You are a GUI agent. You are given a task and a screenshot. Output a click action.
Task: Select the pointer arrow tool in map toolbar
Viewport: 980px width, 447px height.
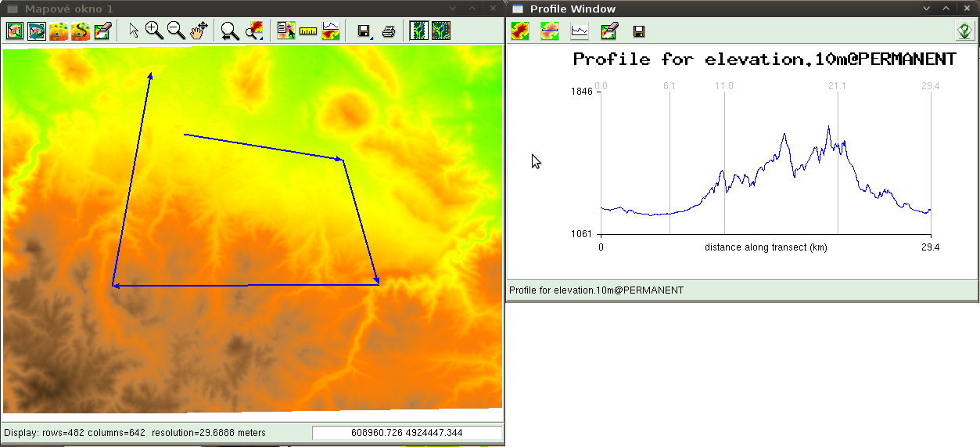(134, 31)
